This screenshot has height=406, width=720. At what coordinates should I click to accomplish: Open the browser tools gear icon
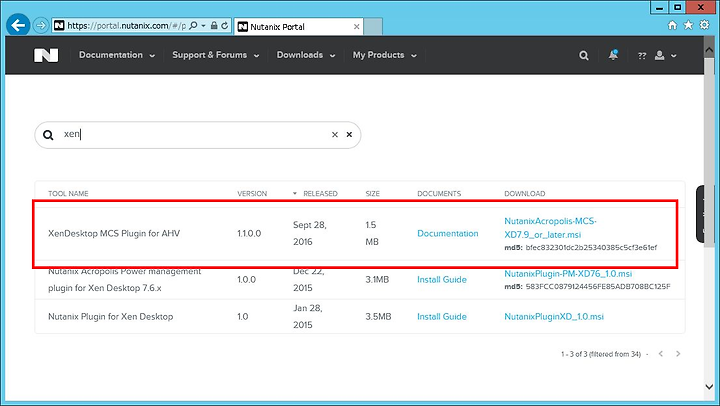[704, 25]
